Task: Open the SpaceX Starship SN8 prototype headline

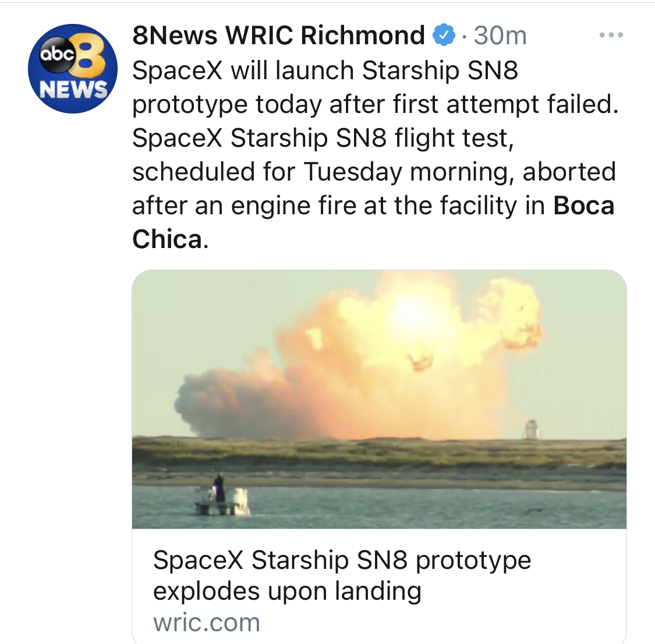Action: coord(342,560)
